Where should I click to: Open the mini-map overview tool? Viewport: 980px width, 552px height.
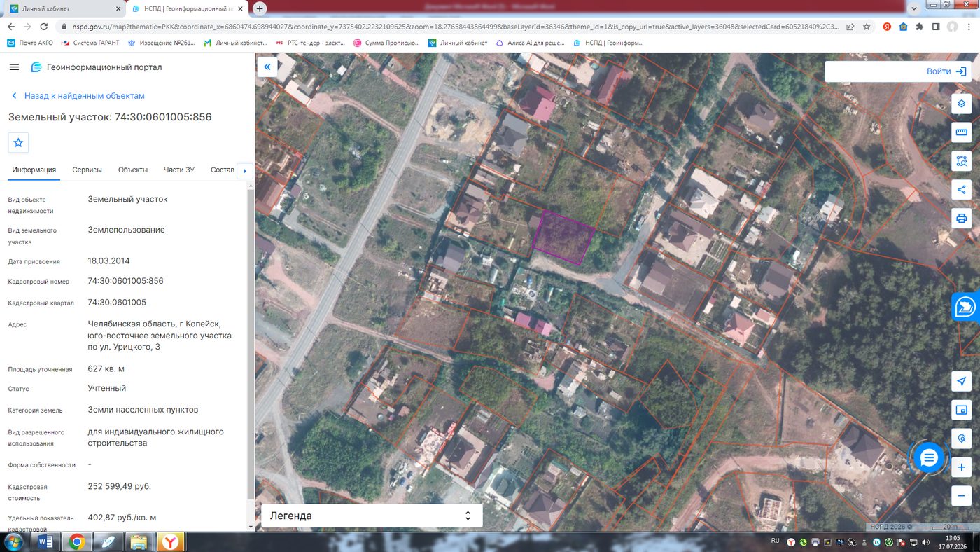(962, 410)
